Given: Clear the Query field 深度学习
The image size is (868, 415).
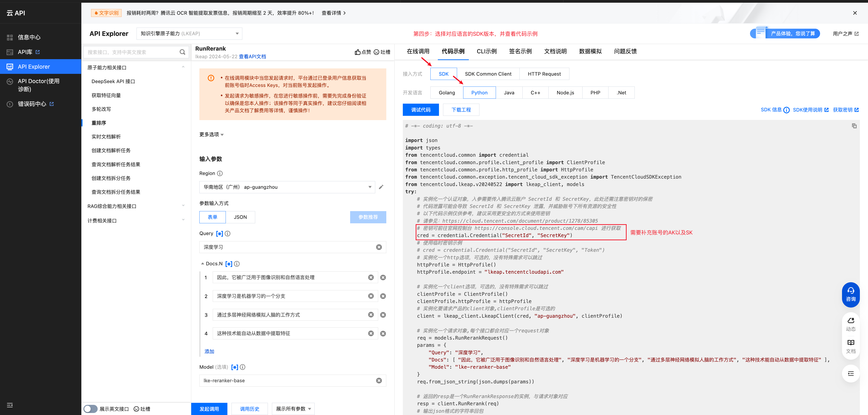Looking at the screenshot, I should [x=379, y=247].
